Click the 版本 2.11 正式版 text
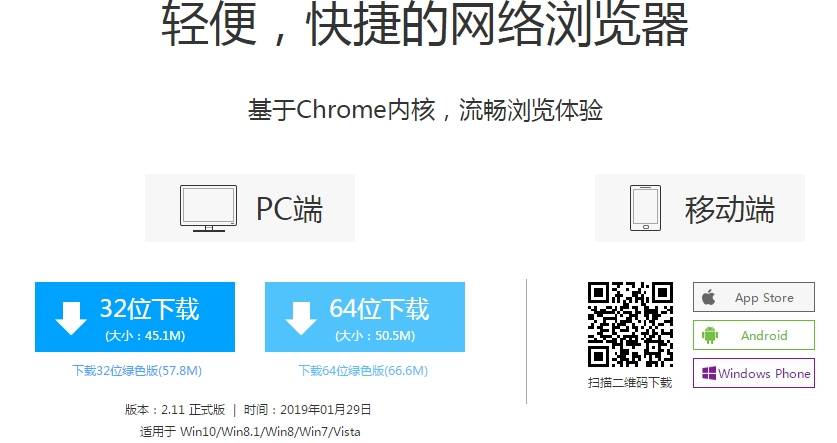The image size is (837, 443). click(x=175, y=410)
